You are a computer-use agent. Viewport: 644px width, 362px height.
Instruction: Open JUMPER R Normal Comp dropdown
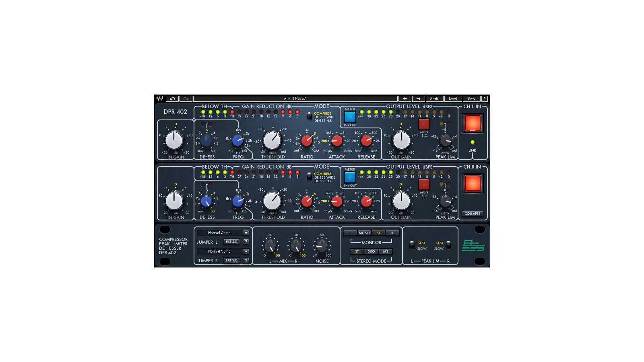tap(220, 251)
